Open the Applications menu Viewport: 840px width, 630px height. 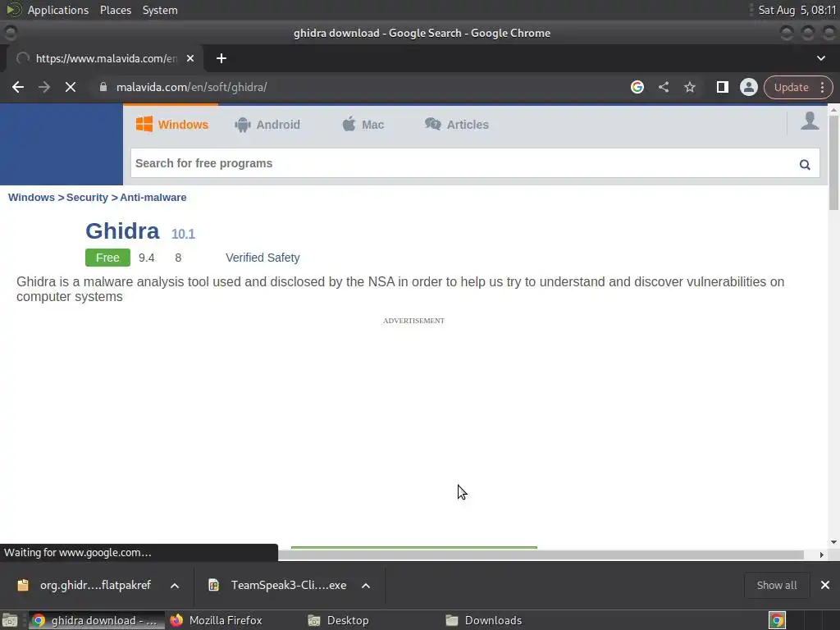58,10
